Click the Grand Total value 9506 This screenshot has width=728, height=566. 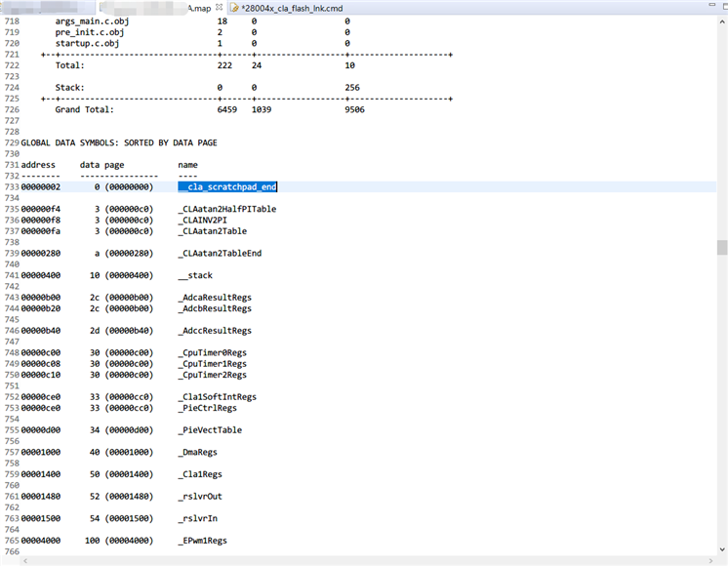(x=354, y=109)
